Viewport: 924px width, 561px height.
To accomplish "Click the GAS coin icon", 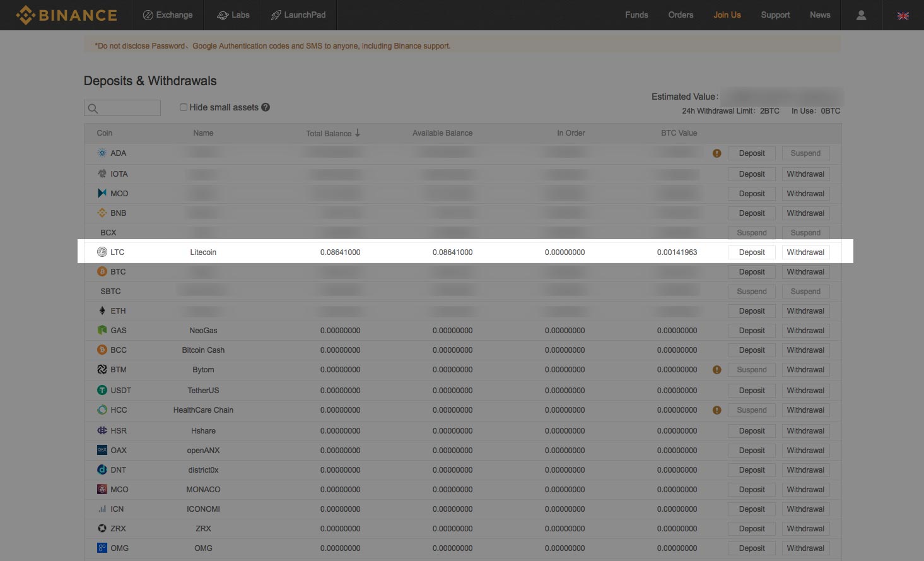I will 102,330.
